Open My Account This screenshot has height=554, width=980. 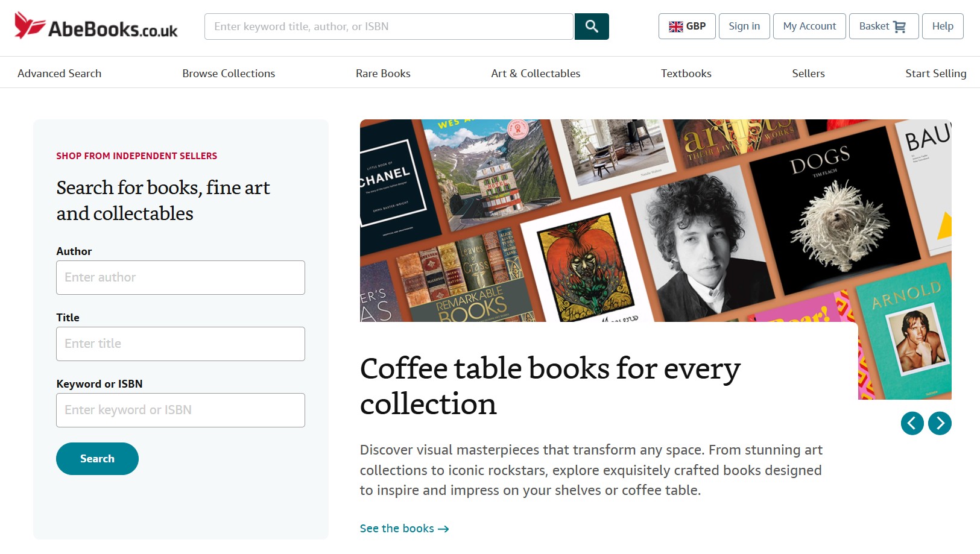[809, 27]
